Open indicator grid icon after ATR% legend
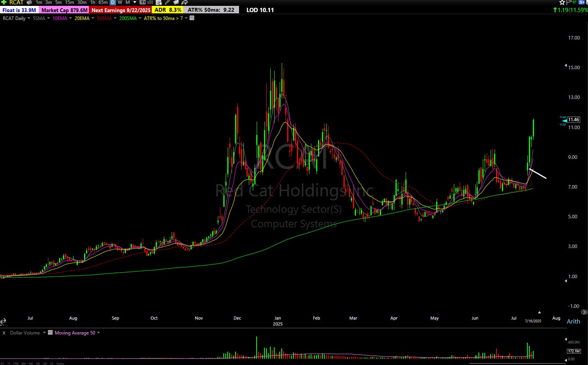 click(x=192, y=18)
